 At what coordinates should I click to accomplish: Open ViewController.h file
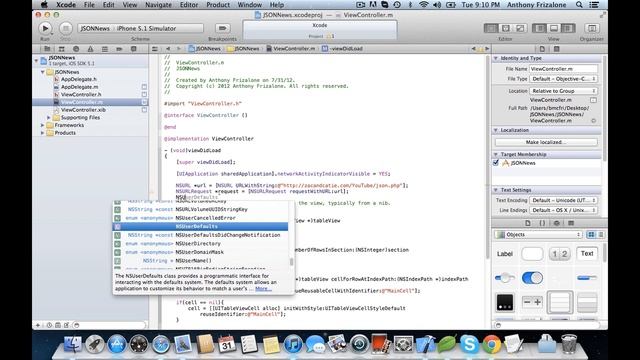point(81,94)
